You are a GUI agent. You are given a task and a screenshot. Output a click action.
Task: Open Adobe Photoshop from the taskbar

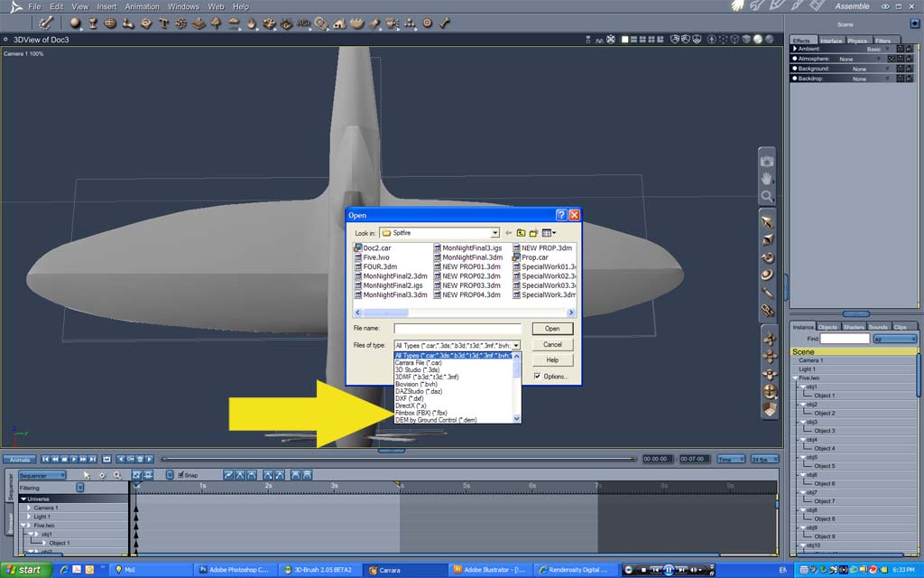tap(234, 570)
